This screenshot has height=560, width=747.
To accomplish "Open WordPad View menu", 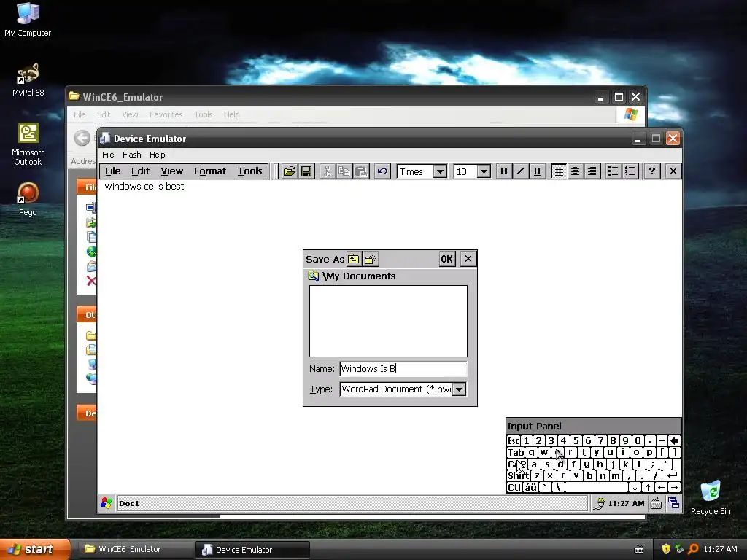I will [172, 171].
